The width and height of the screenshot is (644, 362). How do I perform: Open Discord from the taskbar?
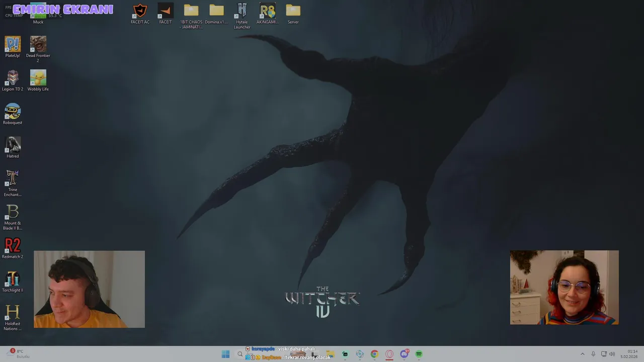(404, 354)
